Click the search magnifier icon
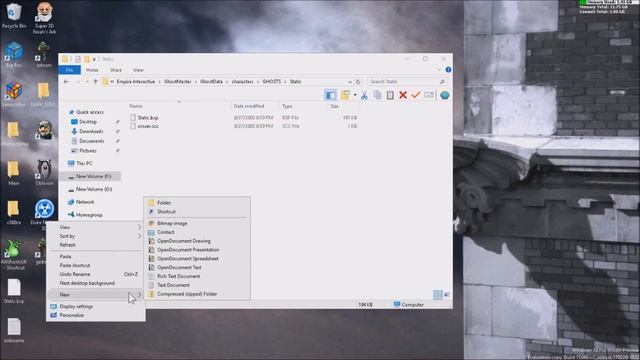The height and width of the screenshot is (360, 640). click(442, 82)
